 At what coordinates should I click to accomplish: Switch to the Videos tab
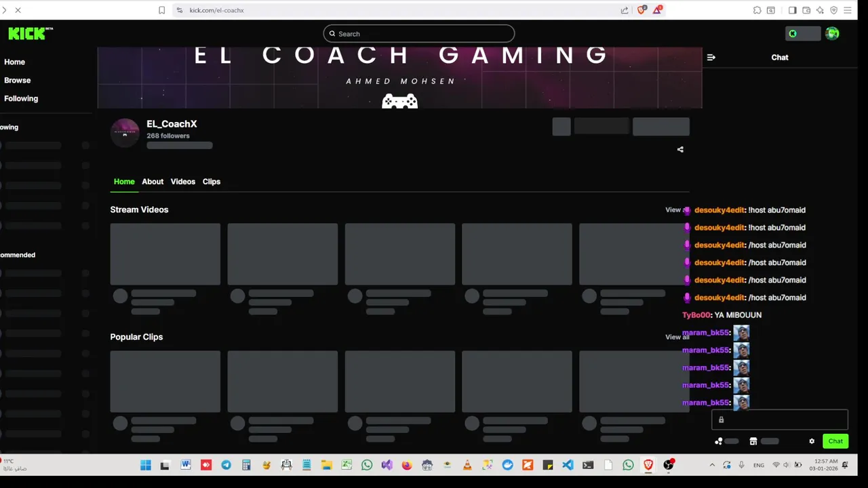[x=182, y=182]
